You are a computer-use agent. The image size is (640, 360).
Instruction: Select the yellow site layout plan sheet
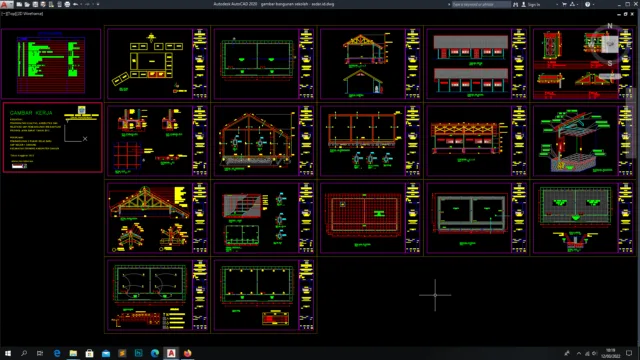158,64
